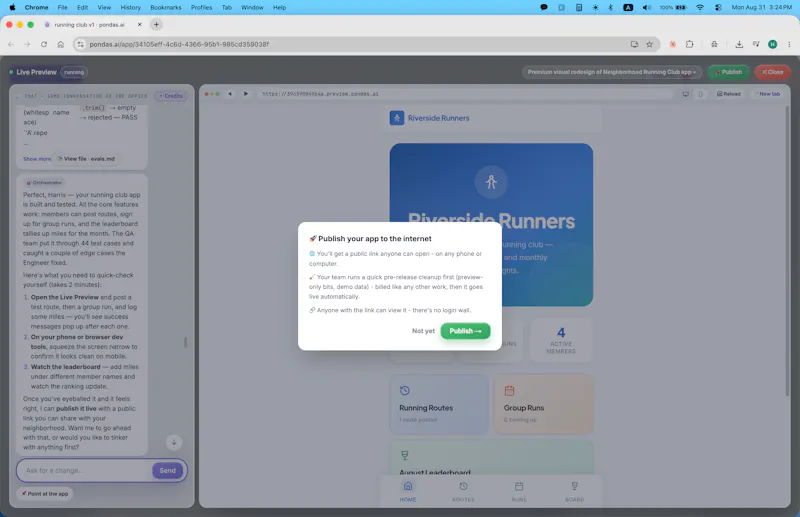Reload the live preview
This screenshot has height=517, width=800.
729,94
